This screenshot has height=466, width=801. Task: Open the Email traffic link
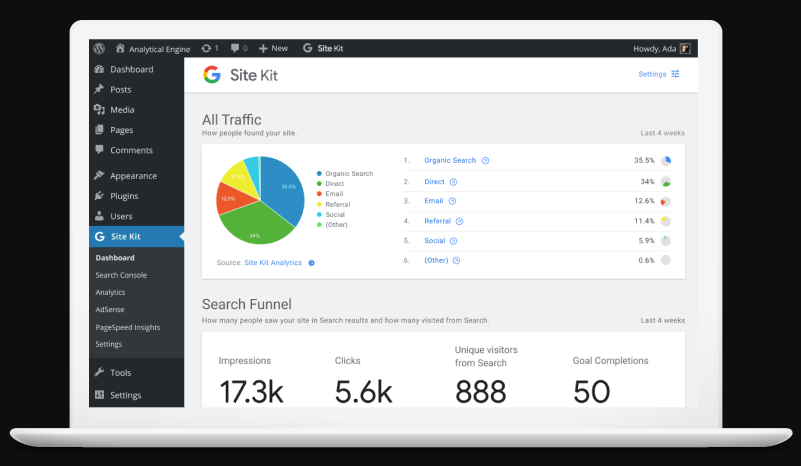[434, 201]
